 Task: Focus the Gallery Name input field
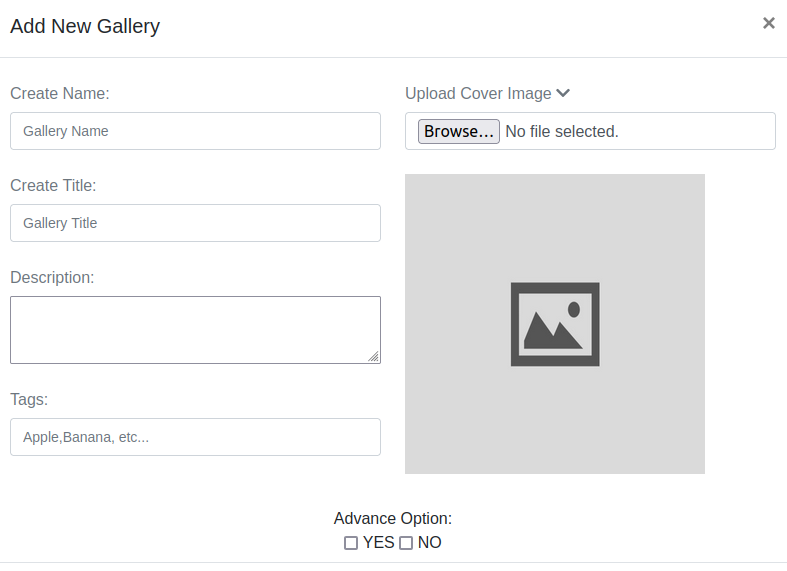tap(195, 131)
